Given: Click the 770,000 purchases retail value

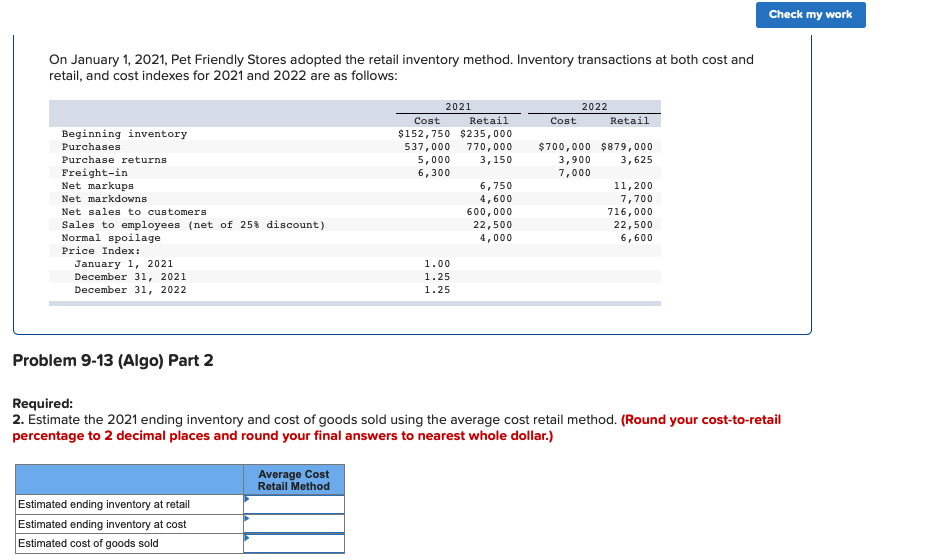Looking at the screenshot, I should coord(489,147).
